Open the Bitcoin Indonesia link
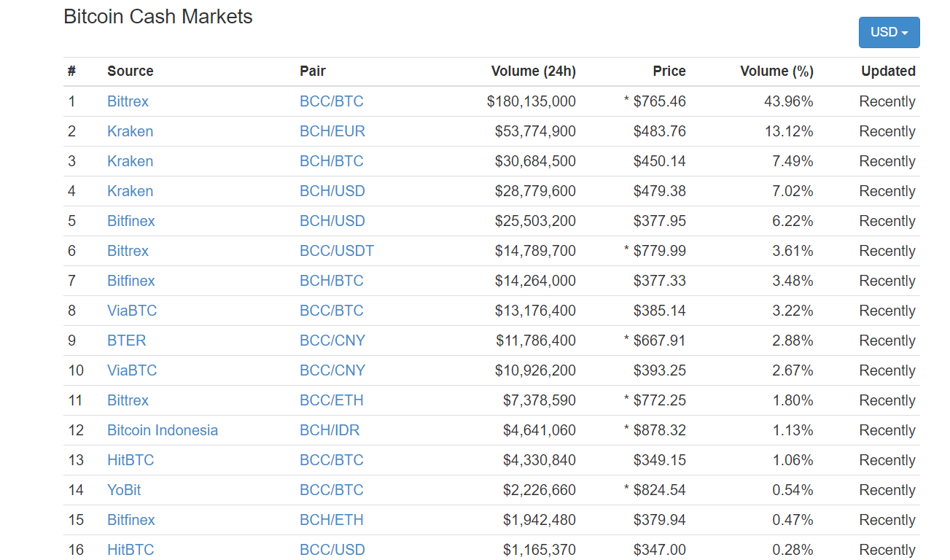This screenshot has height=560, width=950. (x=162, y=430)
